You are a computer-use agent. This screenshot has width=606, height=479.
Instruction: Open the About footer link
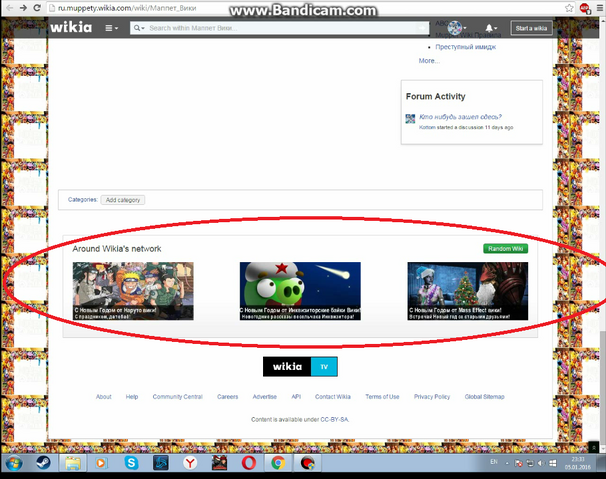click(104, 397)
